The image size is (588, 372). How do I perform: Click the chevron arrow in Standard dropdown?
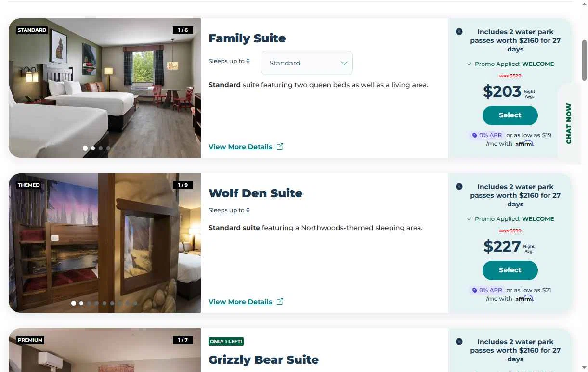(344, 63)
